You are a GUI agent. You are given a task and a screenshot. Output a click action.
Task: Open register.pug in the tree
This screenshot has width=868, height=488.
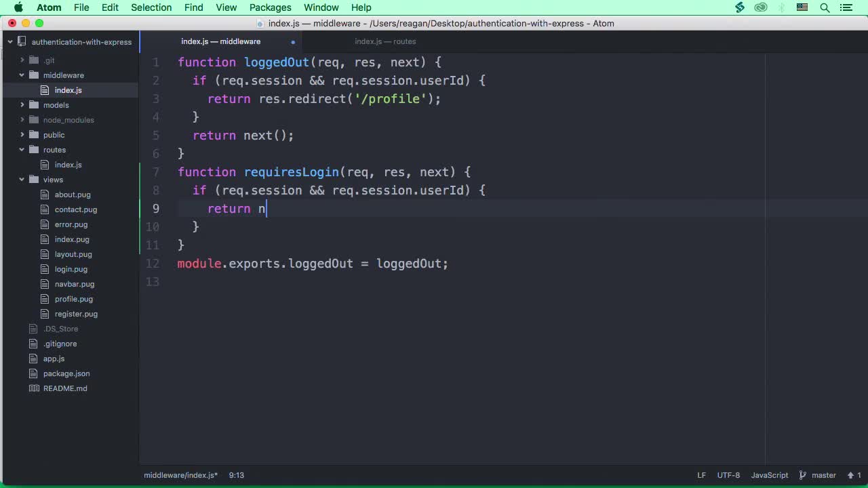(76, 314)
